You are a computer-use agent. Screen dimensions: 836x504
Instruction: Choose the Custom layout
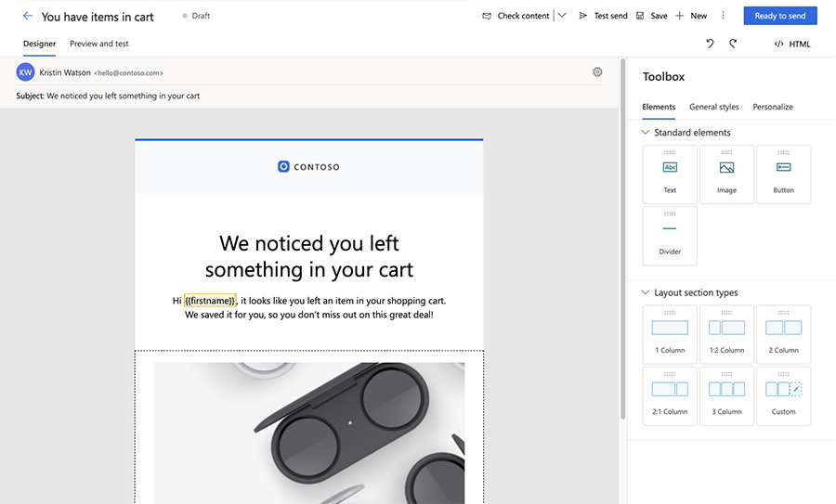[784, 395]
